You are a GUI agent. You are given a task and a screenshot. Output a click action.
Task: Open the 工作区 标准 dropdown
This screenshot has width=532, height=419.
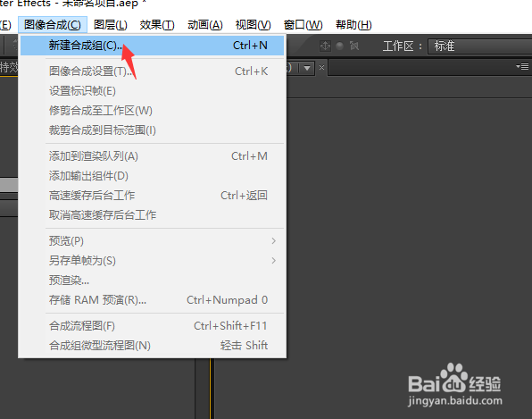point(479,46)
